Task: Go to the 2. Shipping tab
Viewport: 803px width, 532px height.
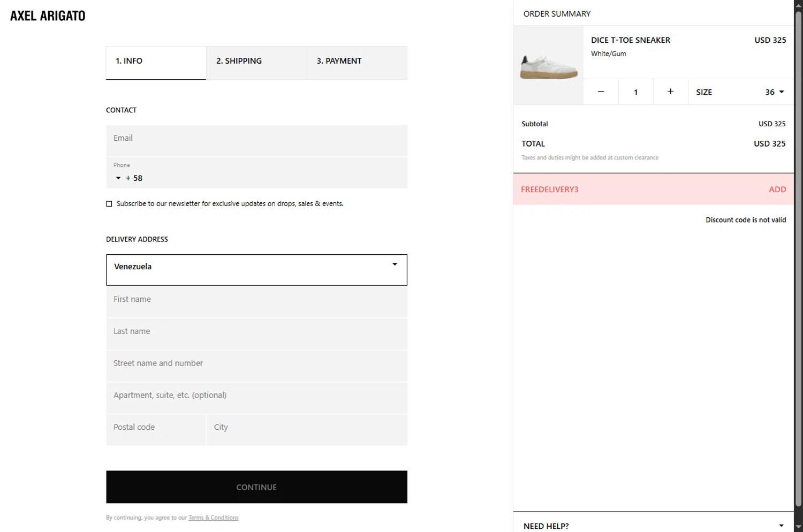Action: click(x=256, y=63)
